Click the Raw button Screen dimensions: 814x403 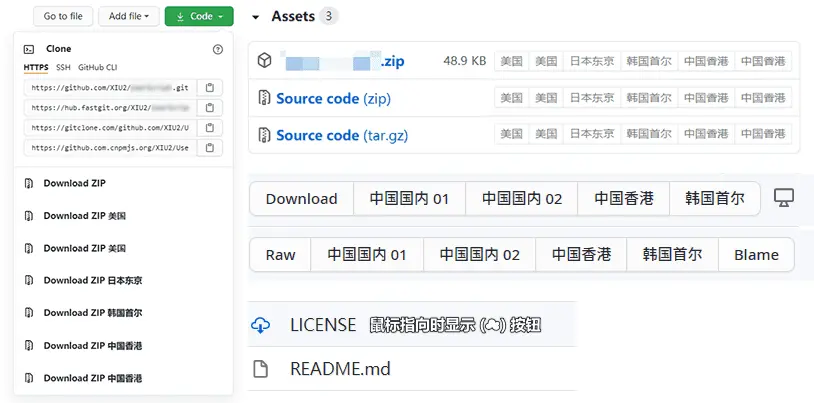coord(280,255)
